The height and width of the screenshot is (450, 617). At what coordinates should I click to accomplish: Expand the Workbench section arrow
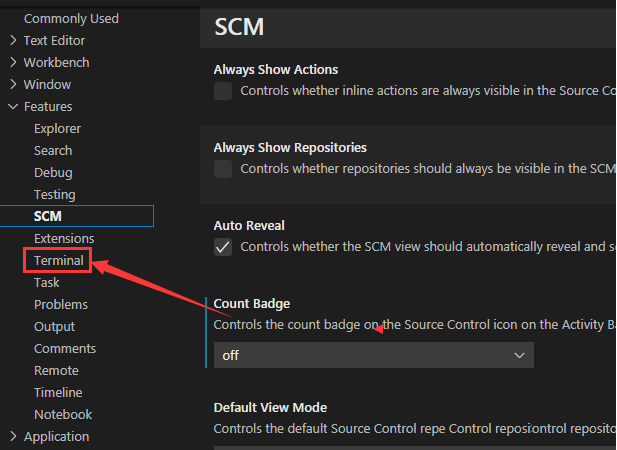[13, 63]
